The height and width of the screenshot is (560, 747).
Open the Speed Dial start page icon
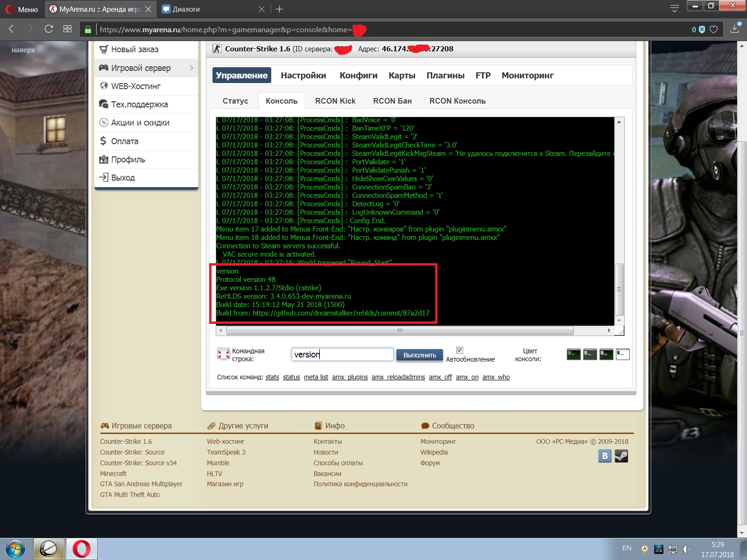(67, 29)
